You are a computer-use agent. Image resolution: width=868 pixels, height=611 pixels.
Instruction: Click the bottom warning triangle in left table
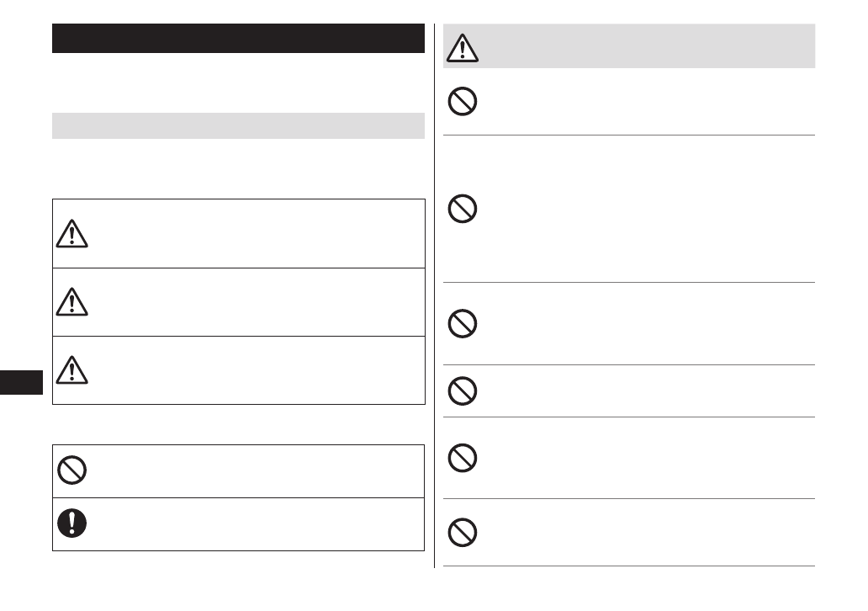(72, 370)
